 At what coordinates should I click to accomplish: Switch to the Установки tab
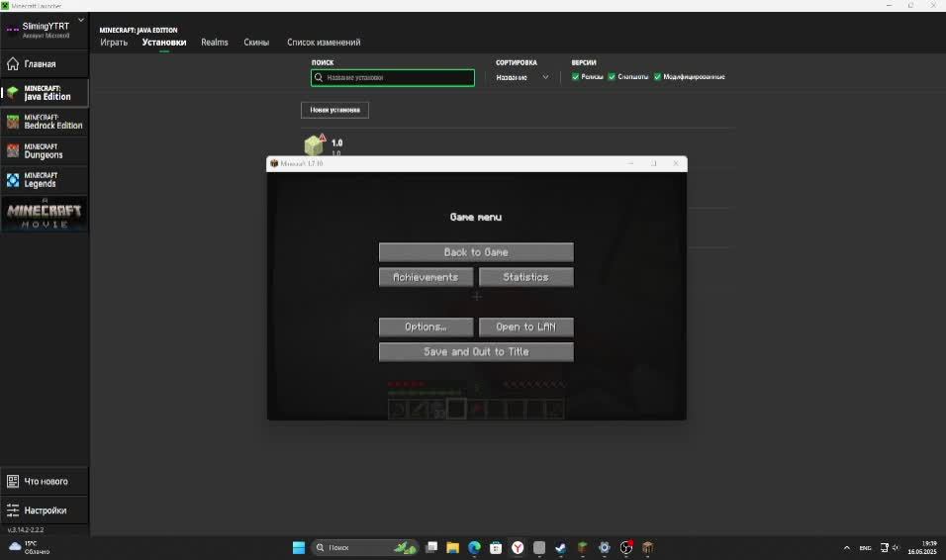[164, 43]
